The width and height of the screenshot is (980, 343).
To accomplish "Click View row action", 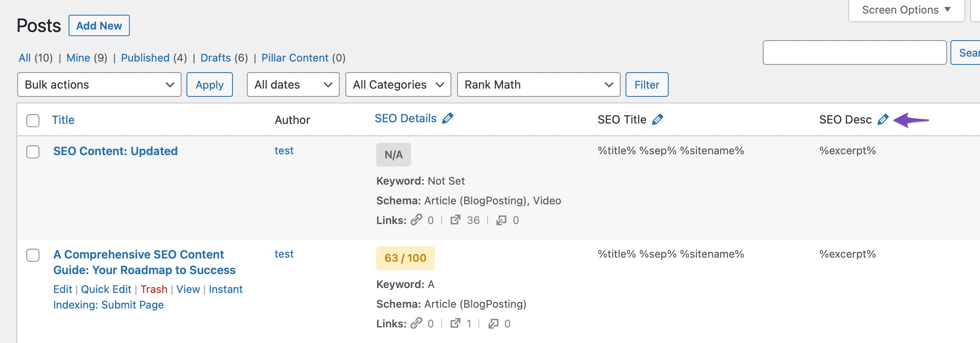I will tap(188, 289).
